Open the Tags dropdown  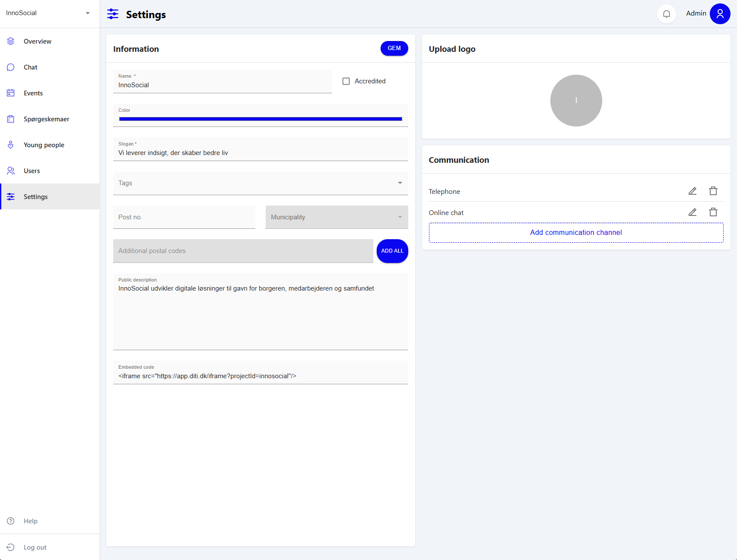260,183
